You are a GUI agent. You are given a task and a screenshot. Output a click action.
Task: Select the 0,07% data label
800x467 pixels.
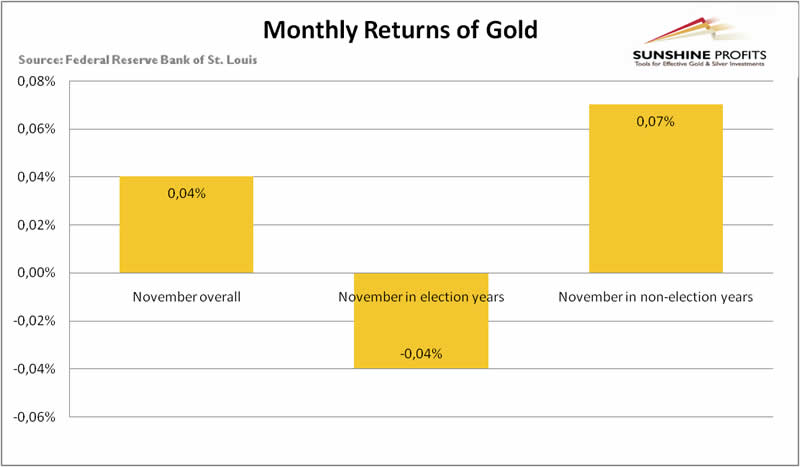pos(656,122)
